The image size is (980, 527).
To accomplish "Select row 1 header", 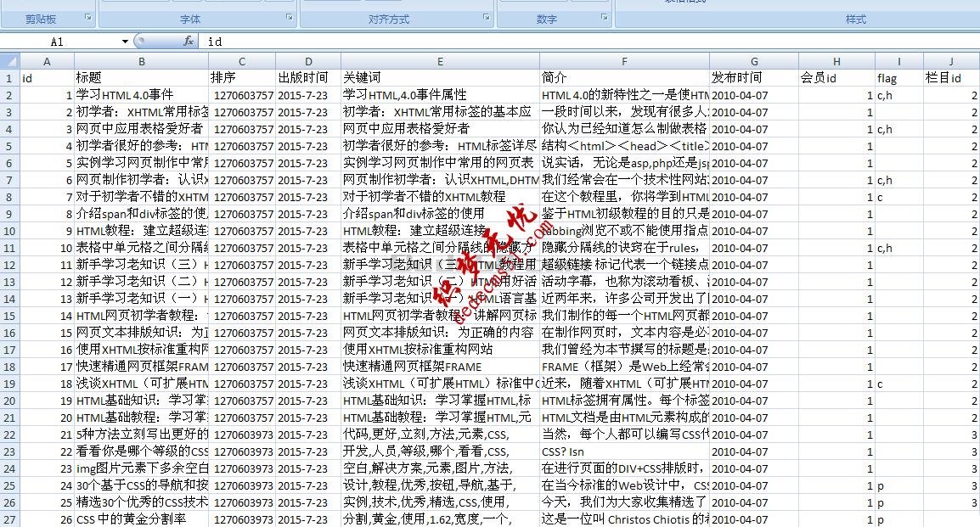I will point(9,78).
